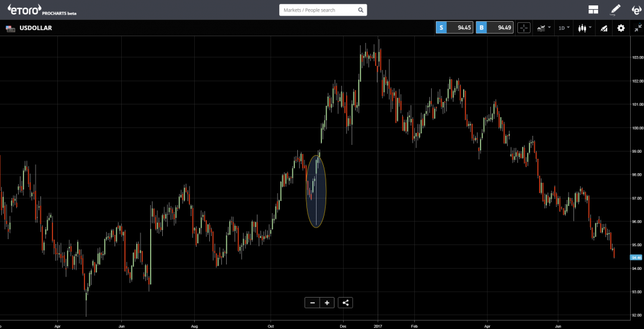This screenshot has width=644, height=329.
Task: Zoom in the chart with plus button
Action: pos(327,302)
